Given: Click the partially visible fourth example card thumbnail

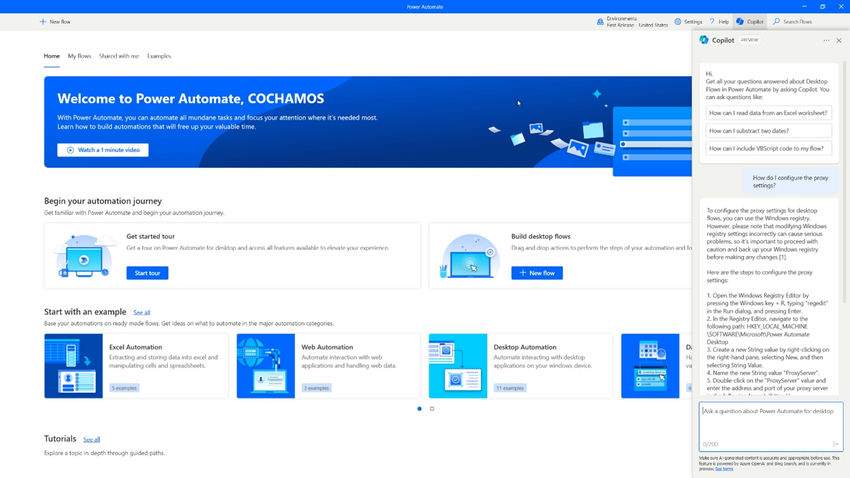Looking at the screenshot, I should [650, 366].
